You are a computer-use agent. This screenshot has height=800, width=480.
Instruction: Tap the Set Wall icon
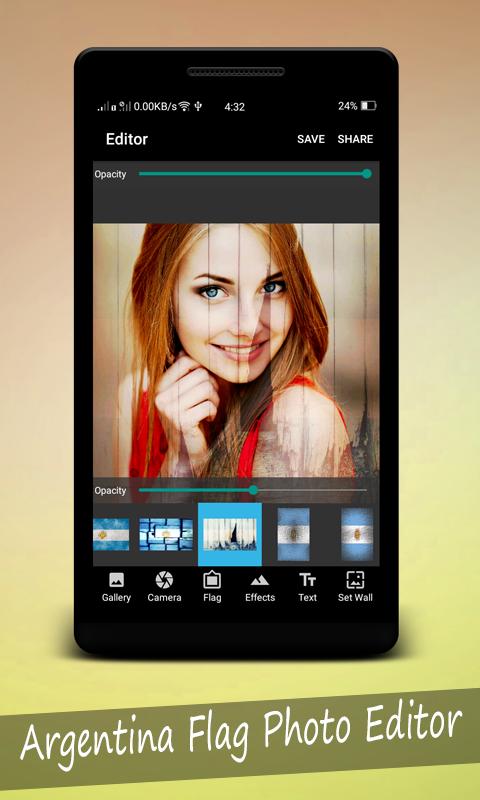(x=355, y=580)
